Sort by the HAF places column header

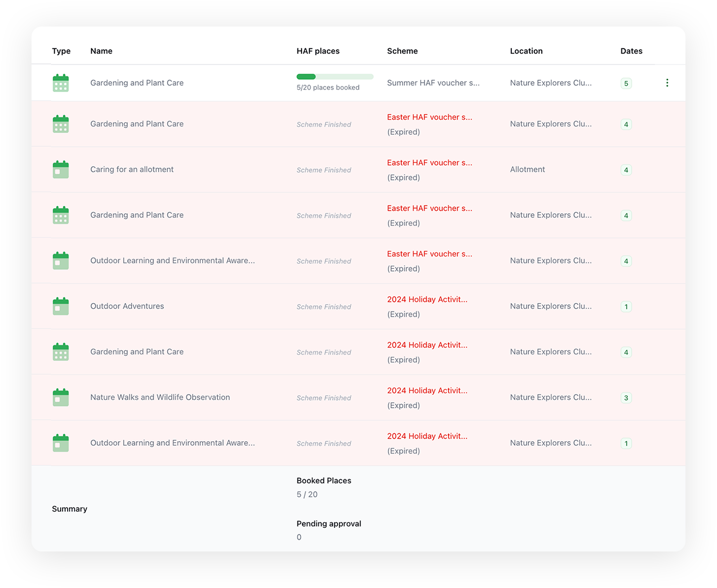(x=318, y=51)
